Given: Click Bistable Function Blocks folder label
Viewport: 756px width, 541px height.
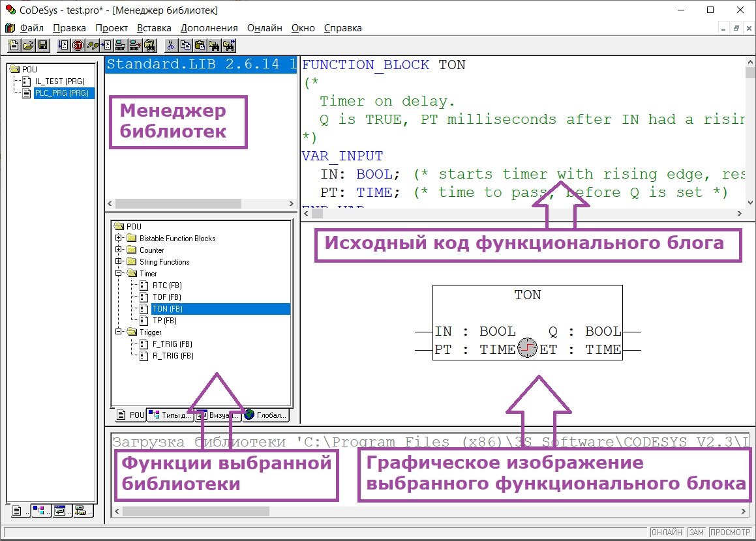Looking at the screenshot, I should pos(177,238).
